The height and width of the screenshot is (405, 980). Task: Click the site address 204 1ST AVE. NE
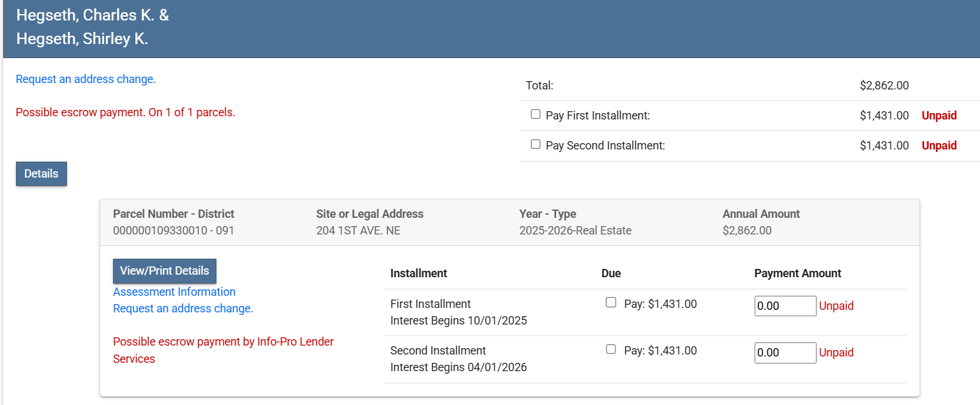point(358,231)
